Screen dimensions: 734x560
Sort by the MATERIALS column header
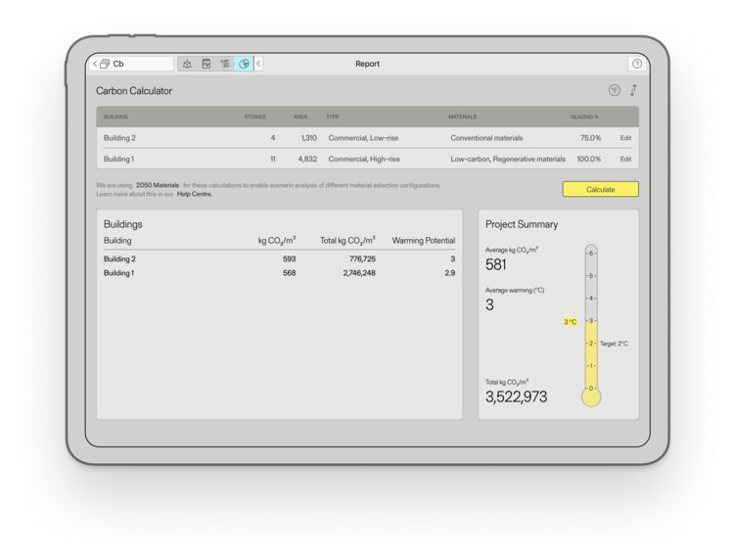click(x=463, y=117)
